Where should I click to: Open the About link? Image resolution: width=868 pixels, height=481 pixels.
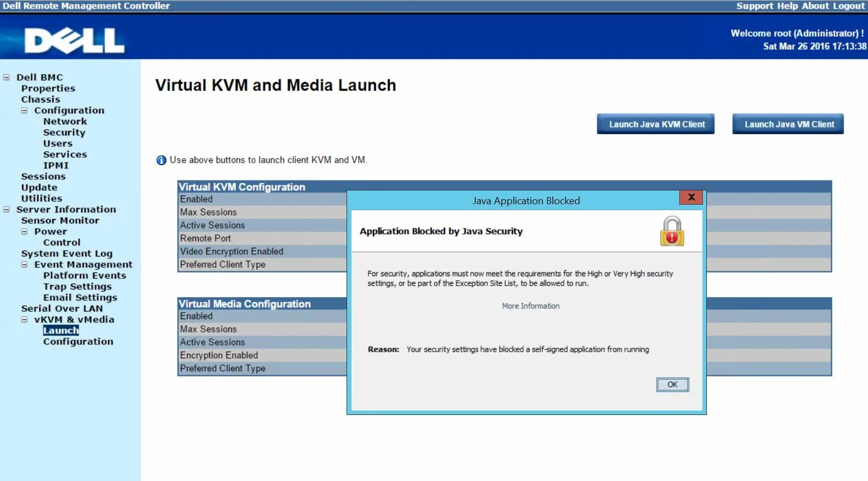[815, 6]
